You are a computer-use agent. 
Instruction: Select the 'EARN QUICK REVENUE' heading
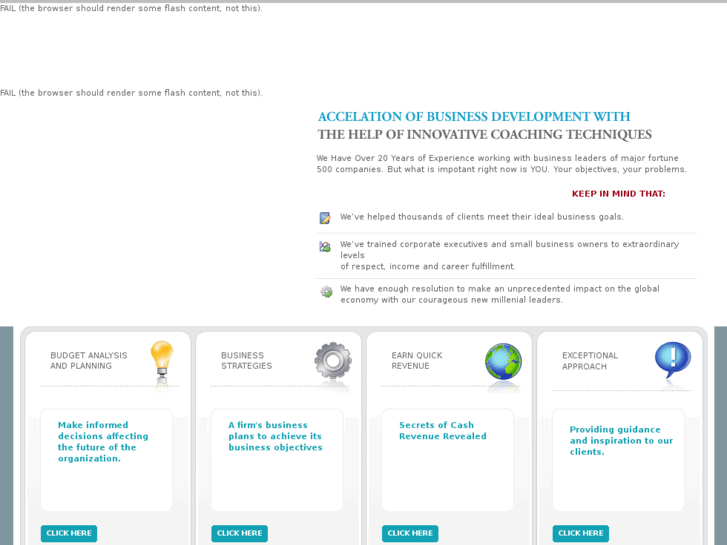tap(417, 360)
